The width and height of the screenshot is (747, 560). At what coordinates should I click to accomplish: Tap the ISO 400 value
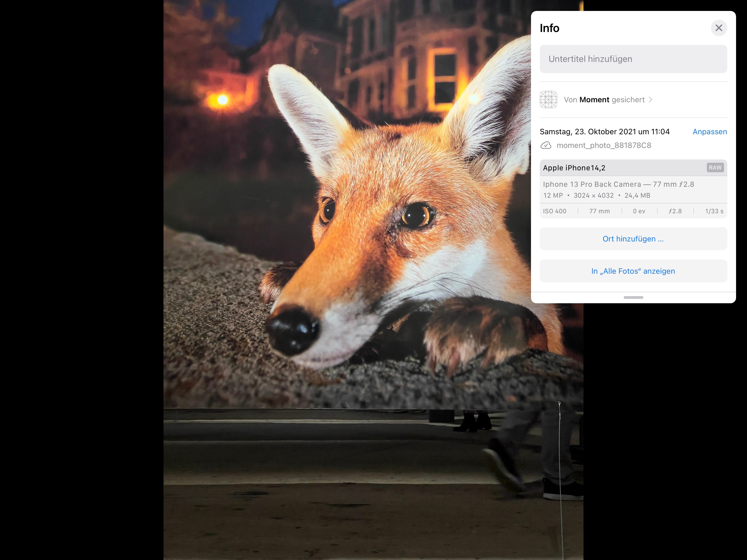pyautogui.click(x=555, y=211)
